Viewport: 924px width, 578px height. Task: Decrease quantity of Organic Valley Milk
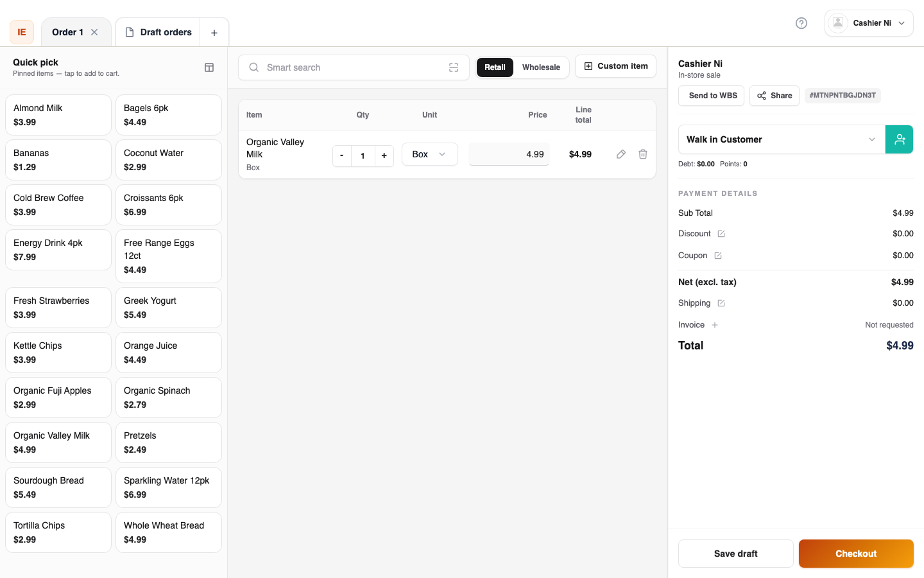(342, 155)
